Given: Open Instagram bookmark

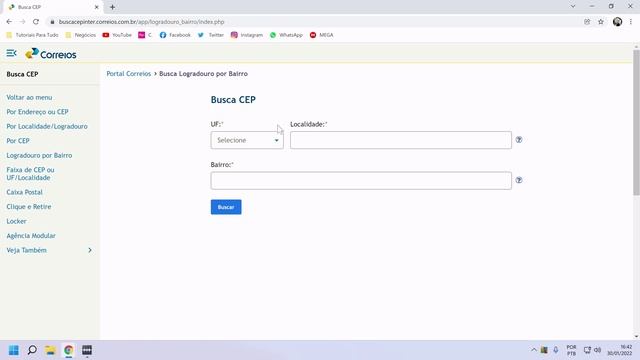Looking at the screenshot, I should pyautogui.click(x=247, y=35).
